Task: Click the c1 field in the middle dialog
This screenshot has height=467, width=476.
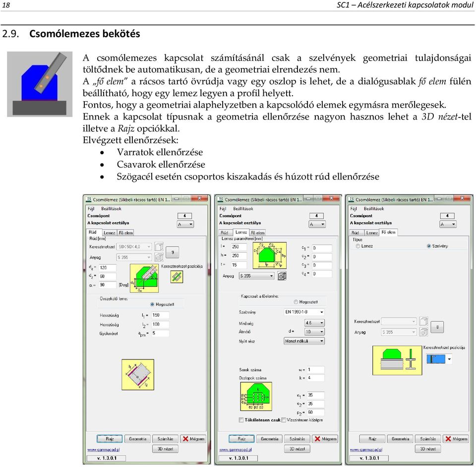Action: (322, 248)
